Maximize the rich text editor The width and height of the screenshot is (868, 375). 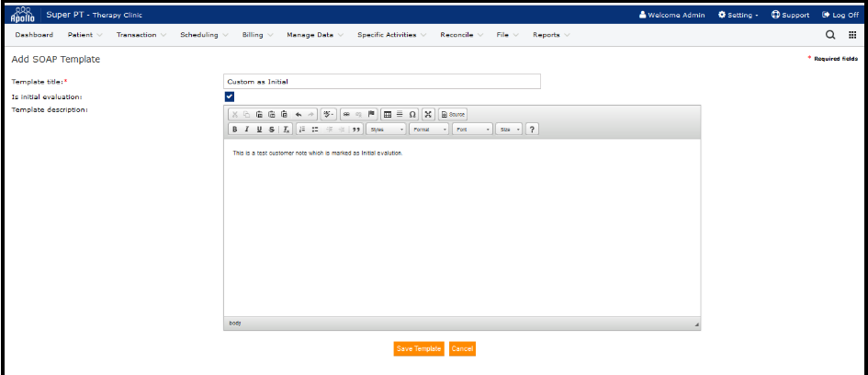tap(427, 114)
